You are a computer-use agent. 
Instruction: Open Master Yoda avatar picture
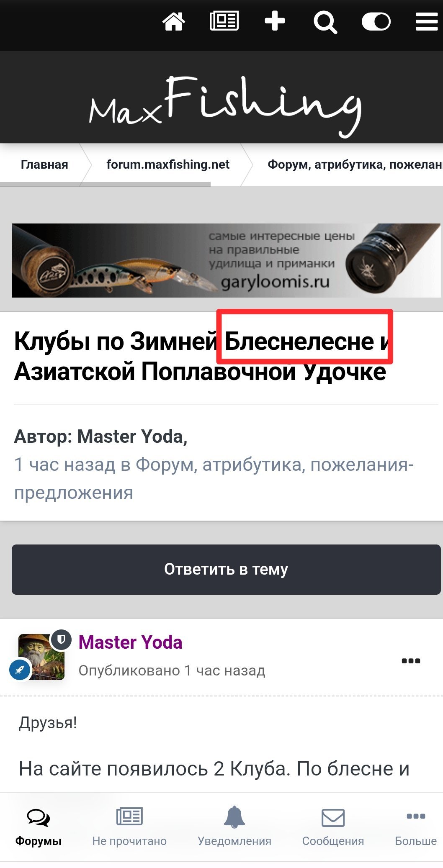41,657
